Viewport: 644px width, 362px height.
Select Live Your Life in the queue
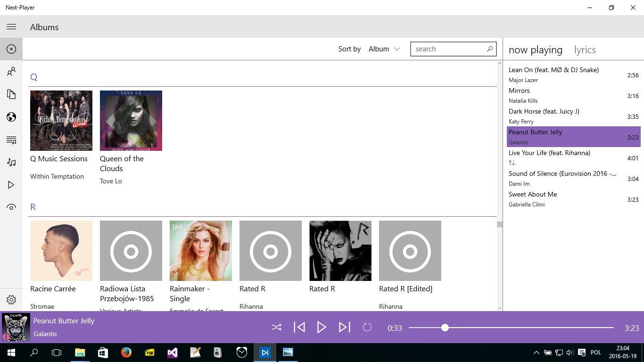(573, 157)
